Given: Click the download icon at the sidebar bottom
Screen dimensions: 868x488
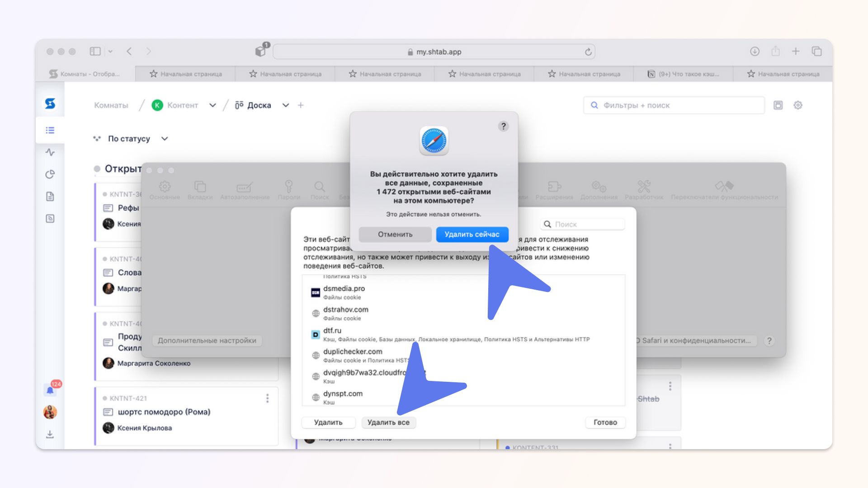Looking at the screenshot, I should 50,435.
